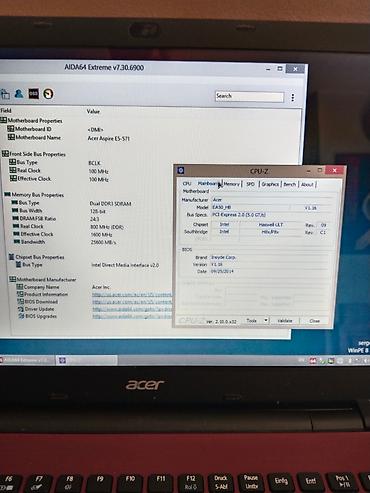Click the CPU-Z title bar app icon
The height and width of the screenshot is (493, 370).
(x=181, y=171)
